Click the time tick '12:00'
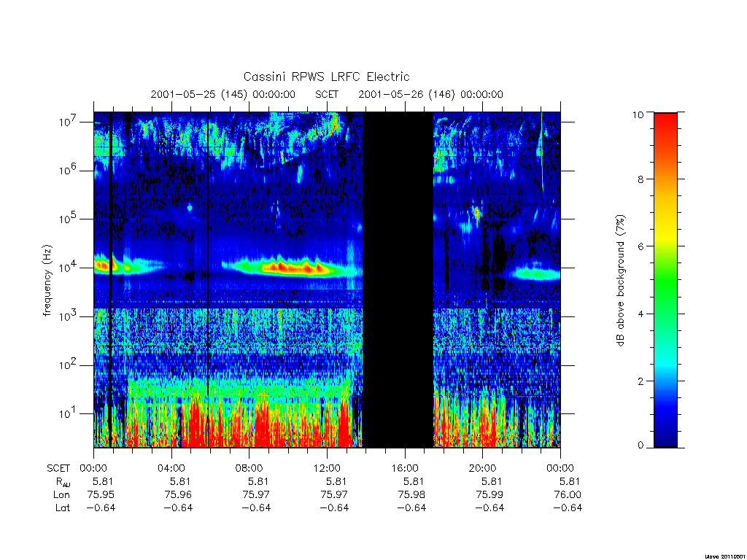The width and height of the screenshot is (747, 560). (x=327, y=468)
